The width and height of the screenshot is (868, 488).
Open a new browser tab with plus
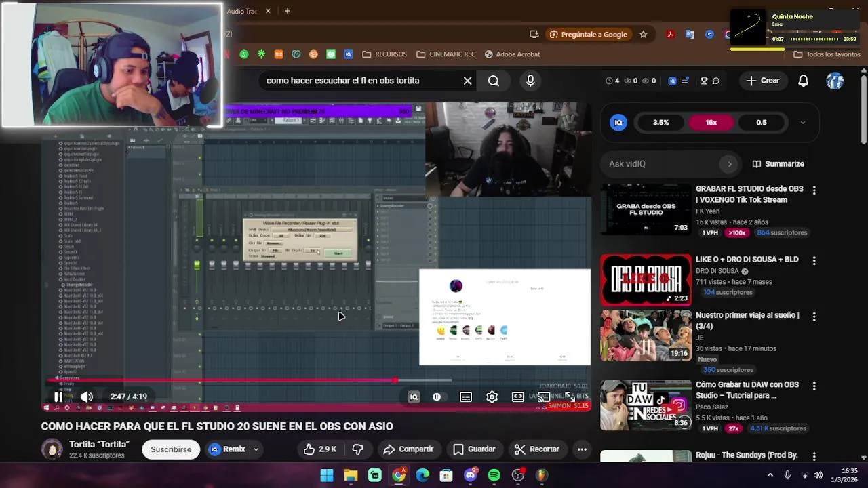point(288,11)
